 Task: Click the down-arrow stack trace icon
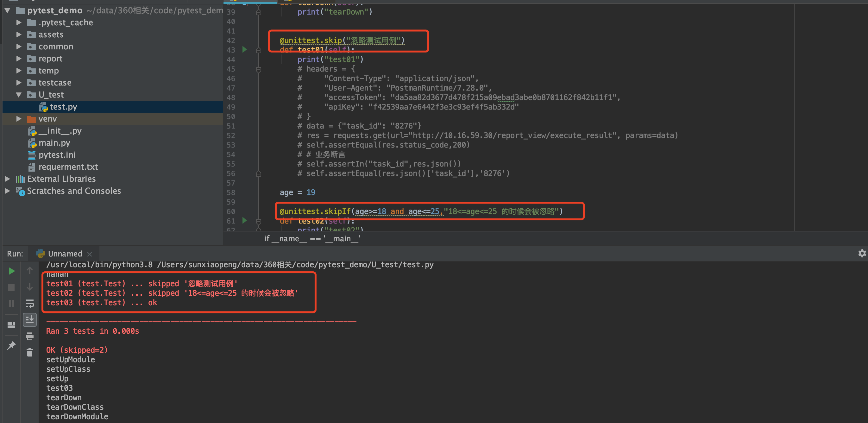tap(30, 287)
